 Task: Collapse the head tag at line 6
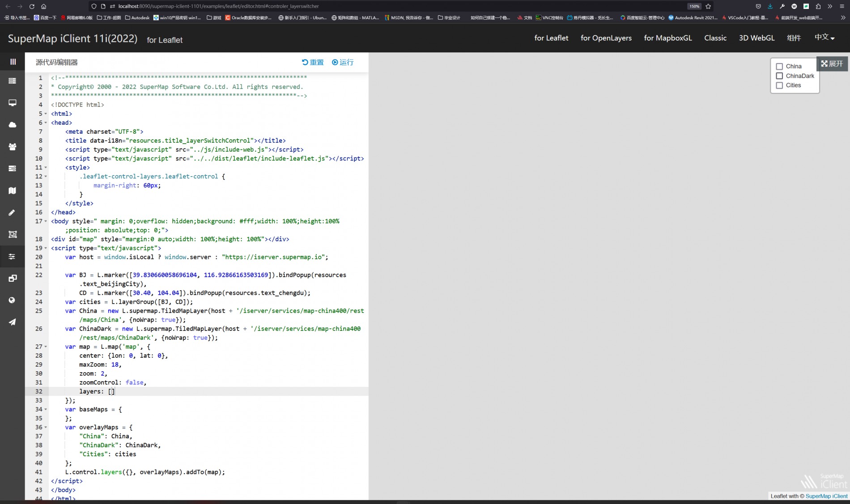click(x=46, y=123)
